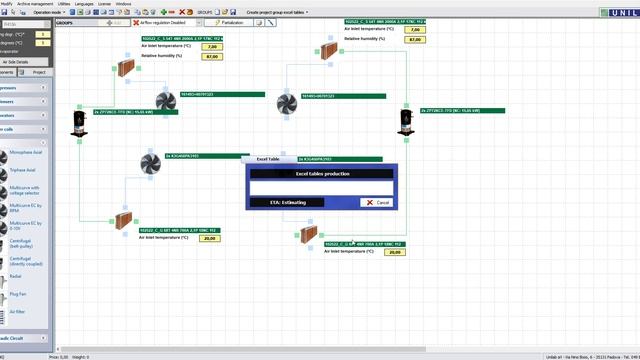
Task: Click the left compressor in diagram
Action: coord(79,123)
